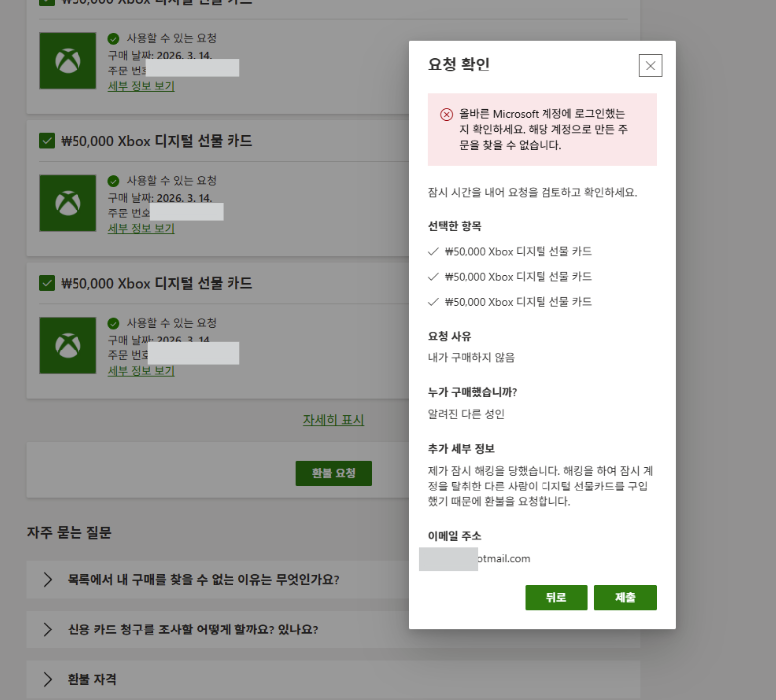
Task: Click green eligible check icon on second card
Action: [113, 181]
